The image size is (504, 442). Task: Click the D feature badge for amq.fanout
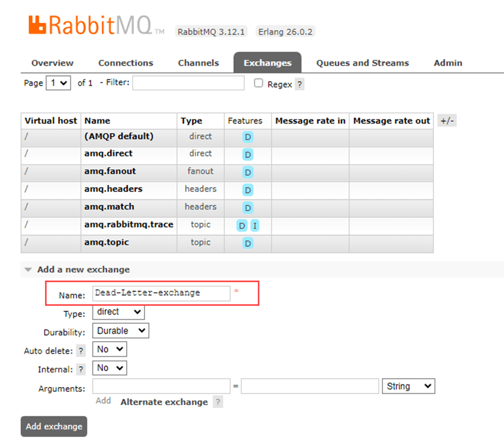pos(248,172)
